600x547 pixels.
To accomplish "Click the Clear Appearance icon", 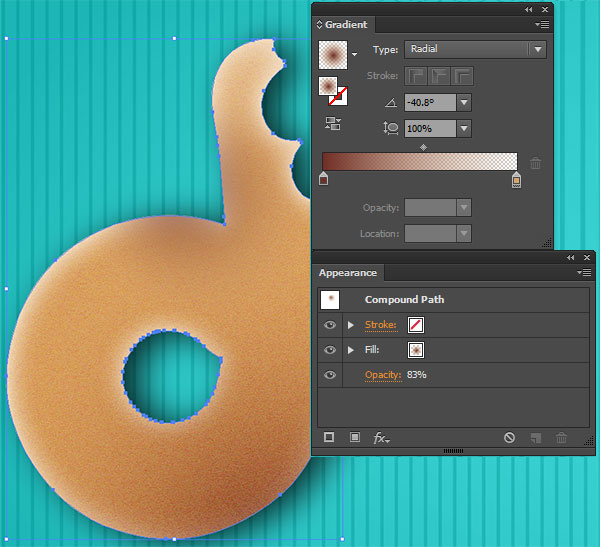I will coord(509,438).
